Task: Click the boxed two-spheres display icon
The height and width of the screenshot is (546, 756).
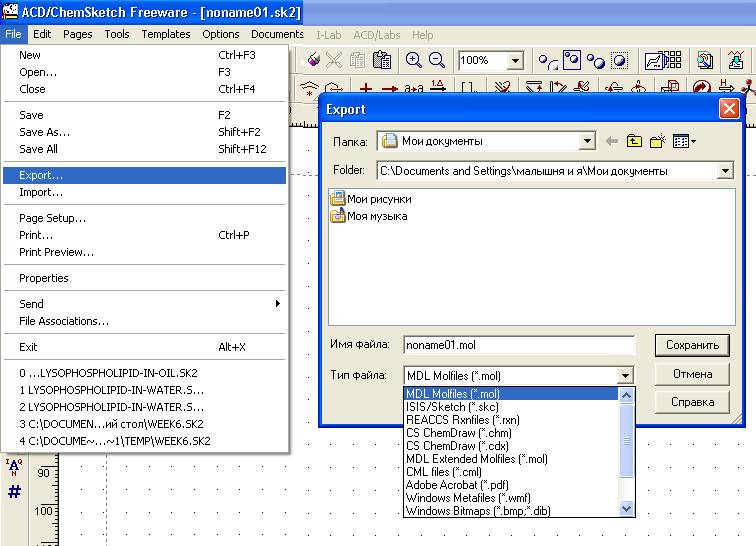Action: point(572,60)
